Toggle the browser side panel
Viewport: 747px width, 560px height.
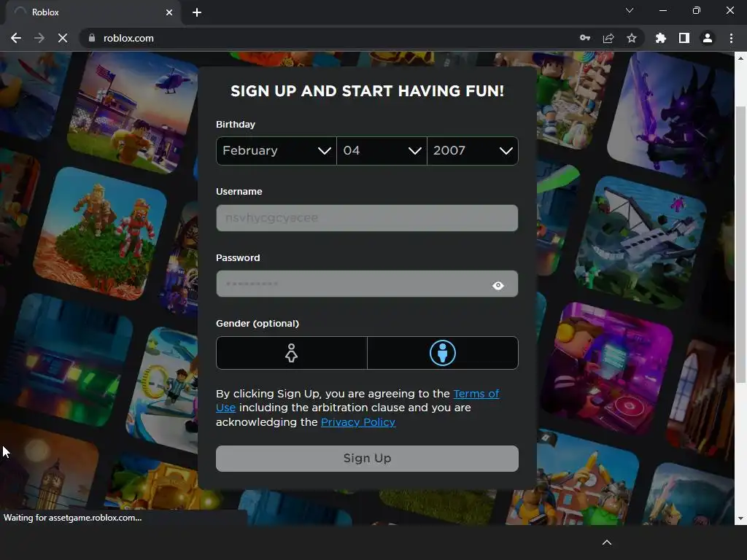click(x=684, y=38)
